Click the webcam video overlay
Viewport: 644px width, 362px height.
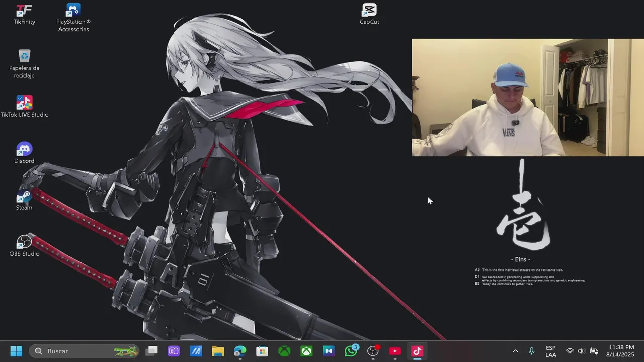(528, 98)
